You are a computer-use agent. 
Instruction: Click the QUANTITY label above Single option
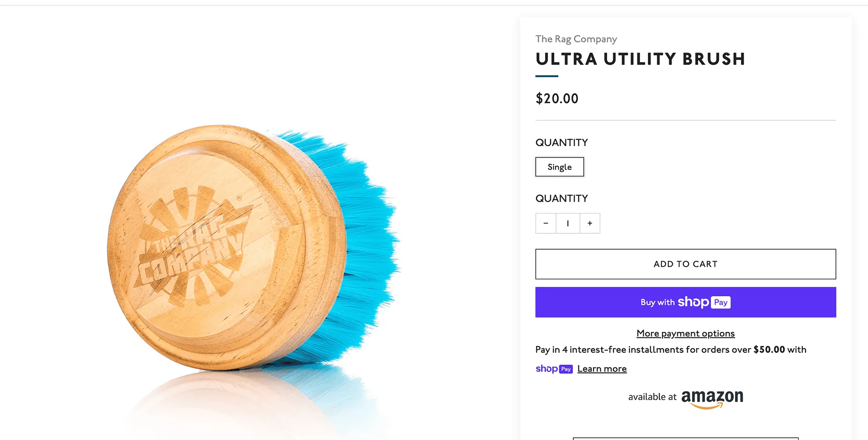pyautogui.click(x=561, y=143)
